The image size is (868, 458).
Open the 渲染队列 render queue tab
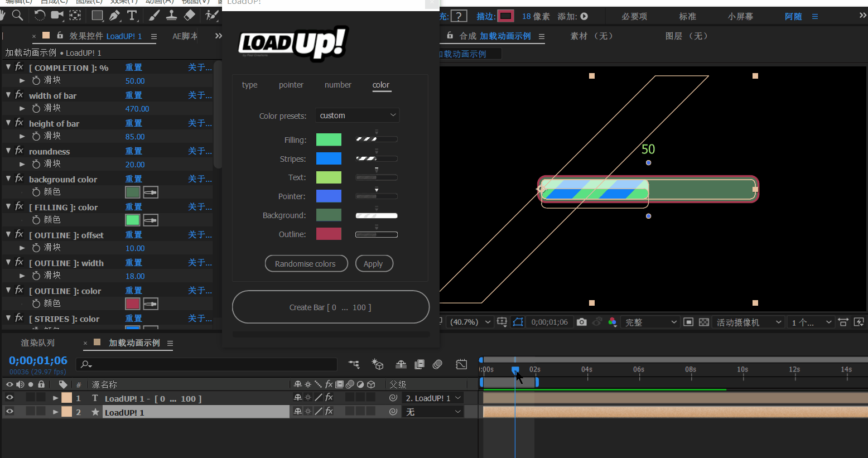(x=38, y=343)
